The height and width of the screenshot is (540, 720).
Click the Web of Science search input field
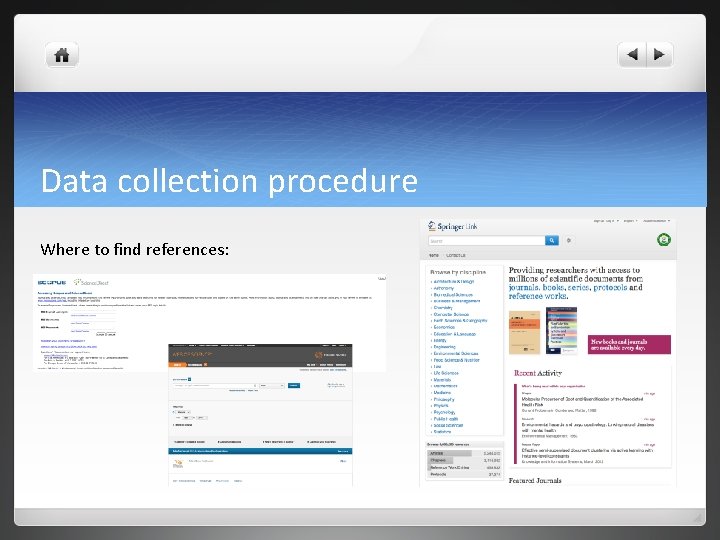[215, 385]
